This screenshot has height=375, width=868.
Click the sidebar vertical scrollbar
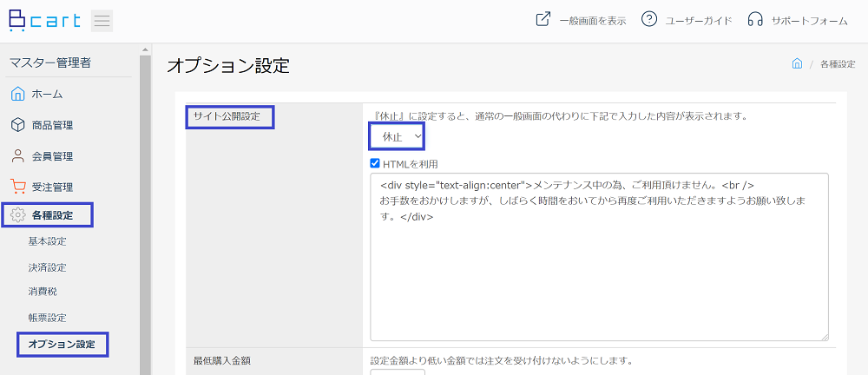(145, 215)
